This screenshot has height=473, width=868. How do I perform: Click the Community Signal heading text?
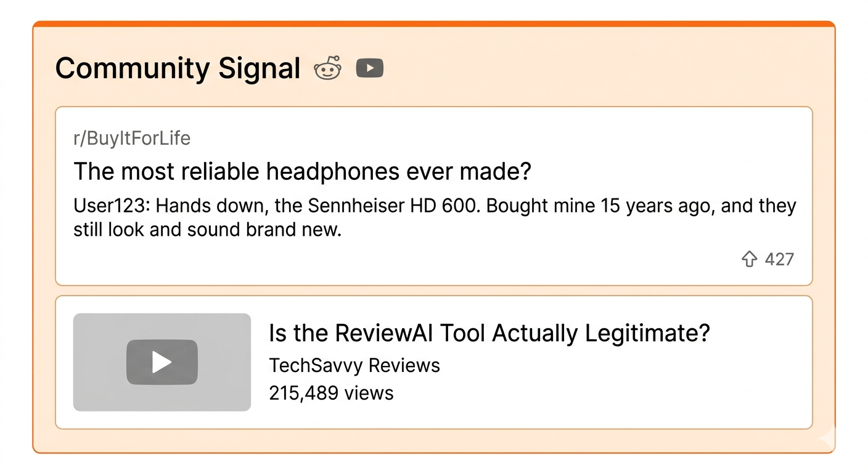(x=178, y=68)
